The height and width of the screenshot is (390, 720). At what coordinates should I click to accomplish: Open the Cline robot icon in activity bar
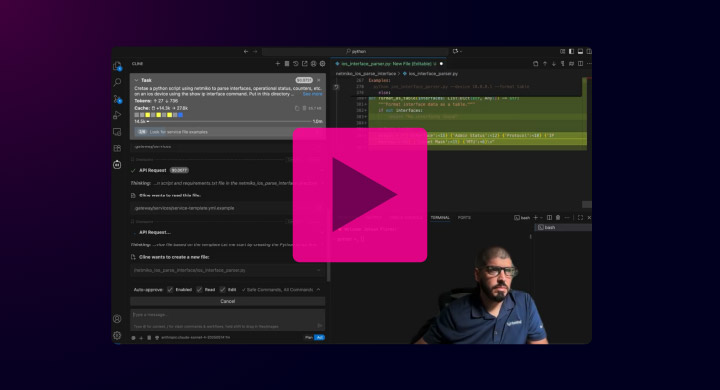click(x=117, y=164)
